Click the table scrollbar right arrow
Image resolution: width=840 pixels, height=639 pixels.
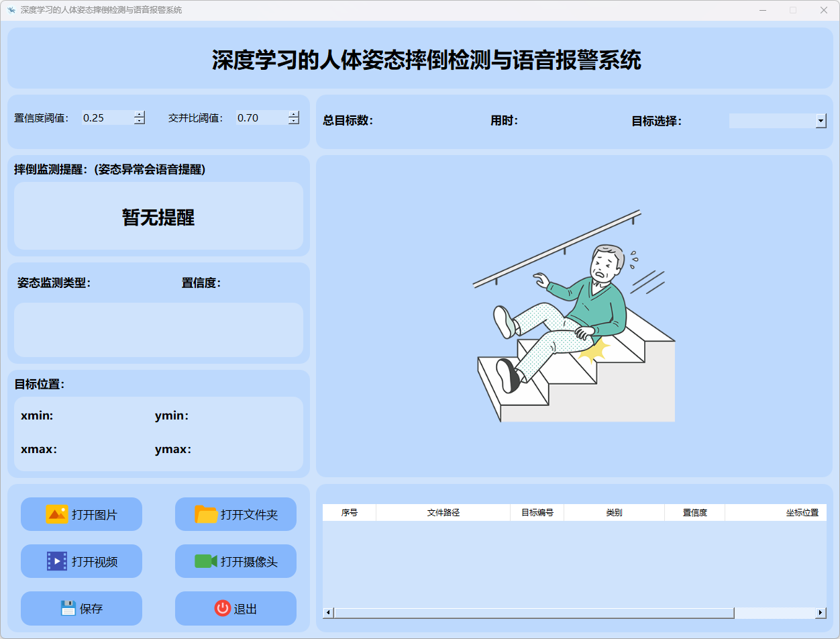(x=821, y=613)
